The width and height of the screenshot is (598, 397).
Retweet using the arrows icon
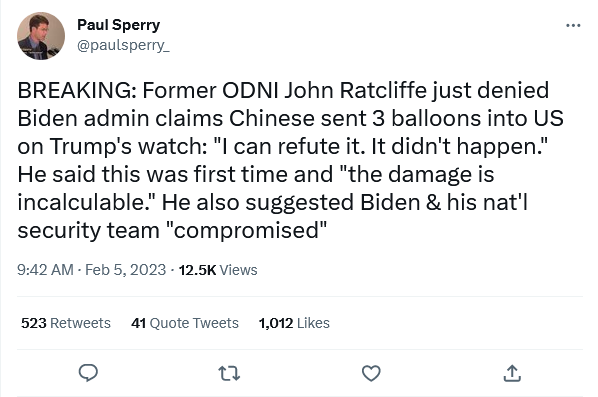coord(229,373)
